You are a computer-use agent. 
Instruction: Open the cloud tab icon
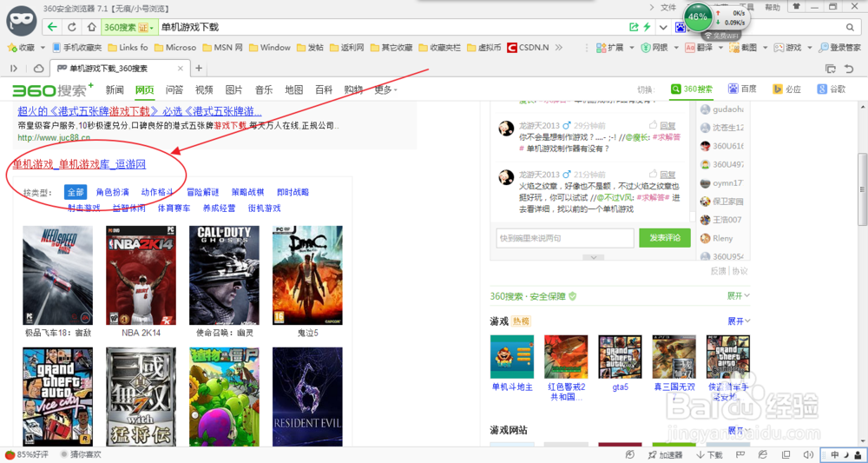39,69
